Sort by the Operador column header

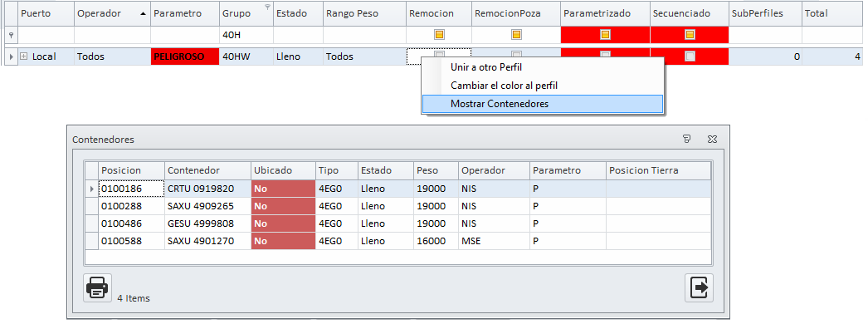pyautogui.click(x=112, y=13)
